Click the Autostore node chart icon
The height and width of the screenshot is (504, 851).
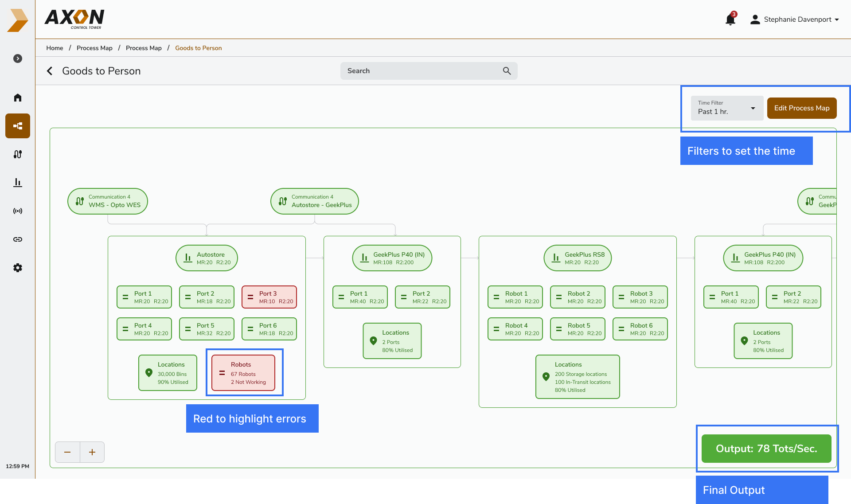[x=188, y=258]
